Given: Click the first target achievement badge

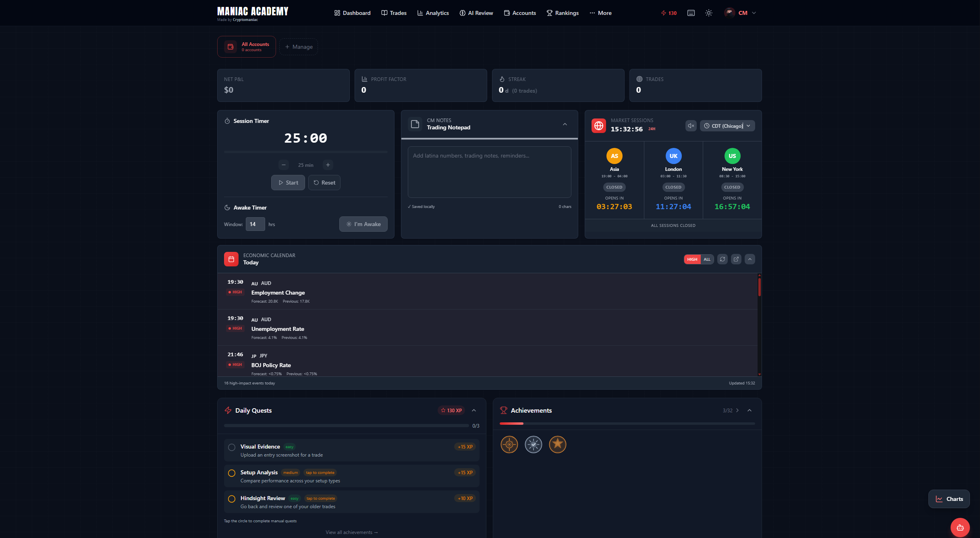Looking at the screenshot, I should [x=509, y=445].
